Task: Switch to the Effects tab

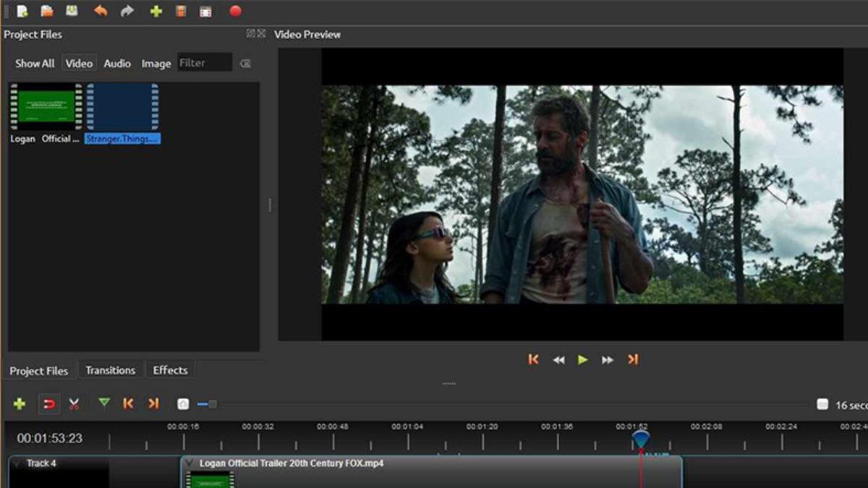Action: click(170, 369)
